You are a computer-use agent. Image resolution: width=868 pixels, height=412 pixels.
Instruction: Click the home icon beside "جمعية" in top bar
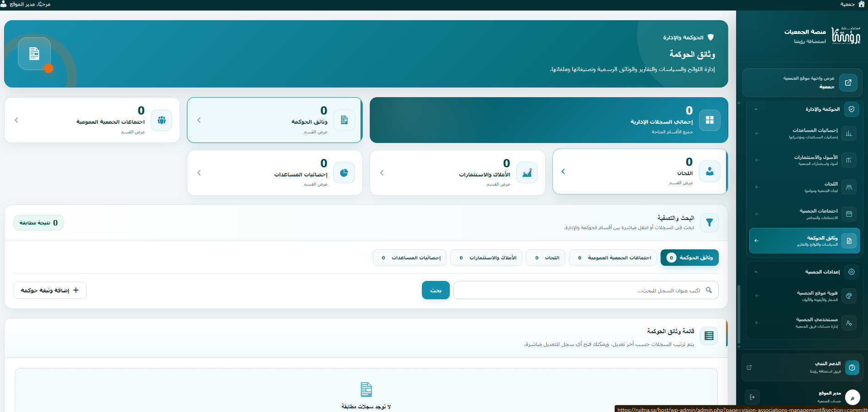pyautogui.click(x=861, y=4)
